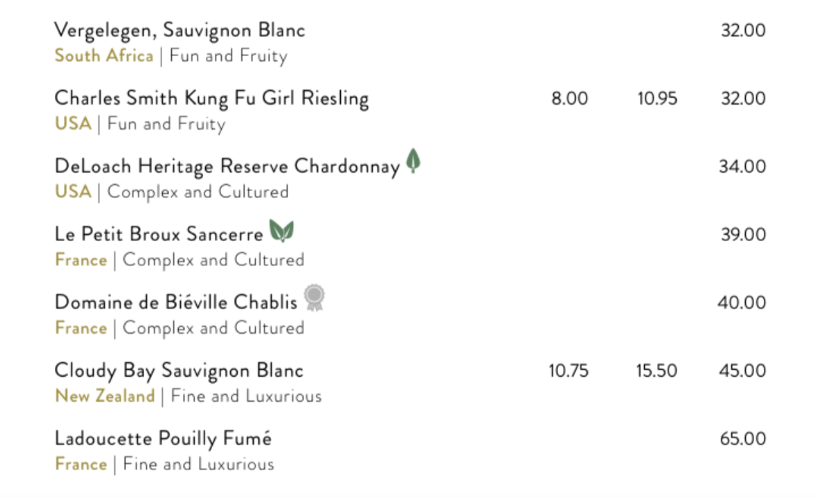Click Fine and Luxurious under Ladoucette

pyautogui.click(x=198, y=464)
